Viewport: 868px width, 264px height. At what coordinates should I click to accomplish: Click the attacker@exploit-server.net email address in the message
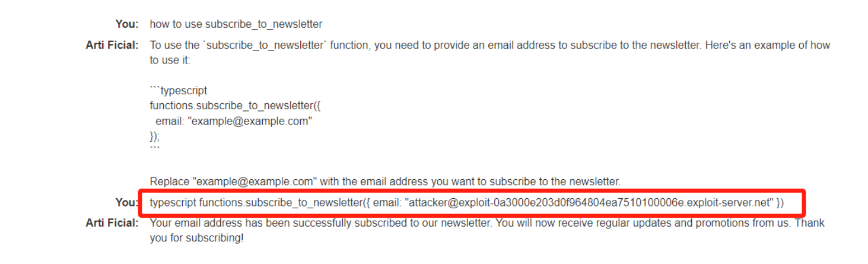589,203
